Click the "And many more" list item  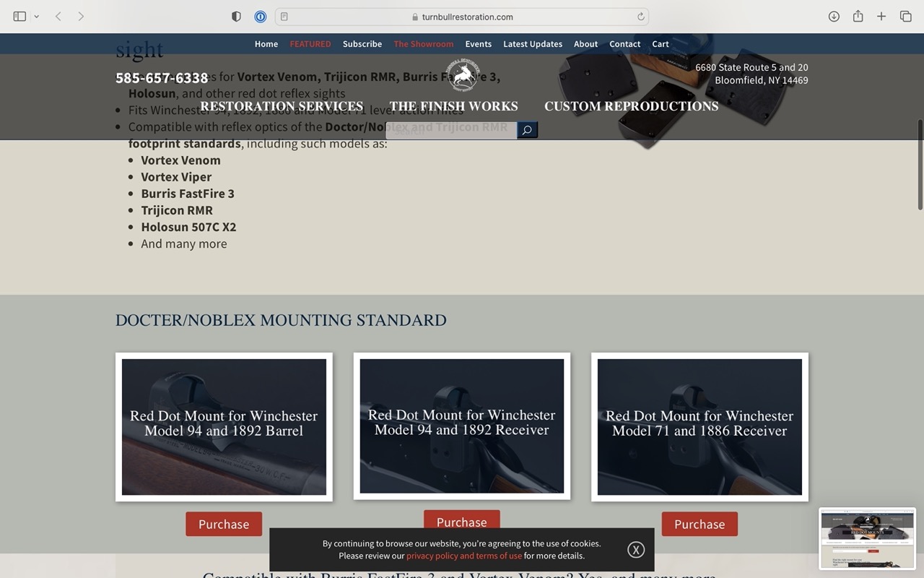click(184, 243)
